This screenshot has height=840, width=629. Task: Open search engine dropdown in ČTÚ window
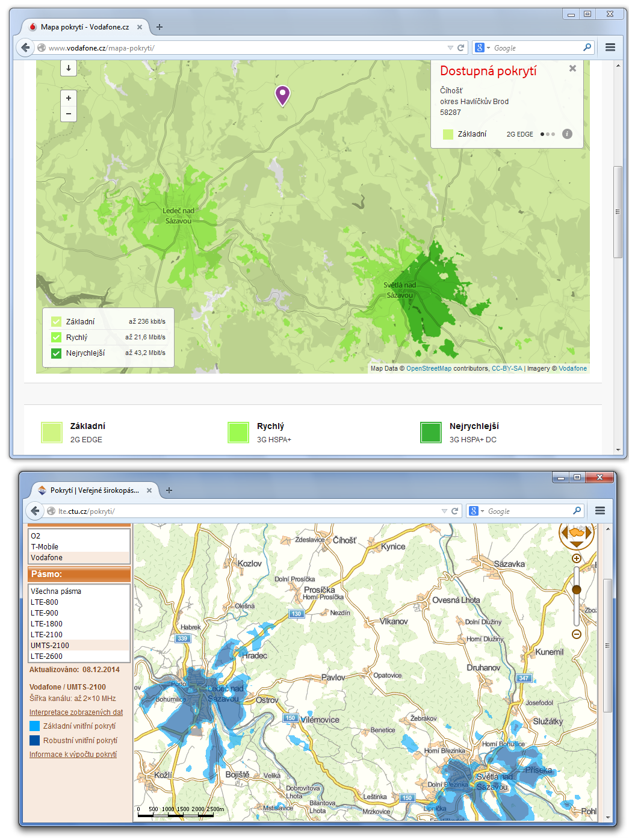coord(476,511)
